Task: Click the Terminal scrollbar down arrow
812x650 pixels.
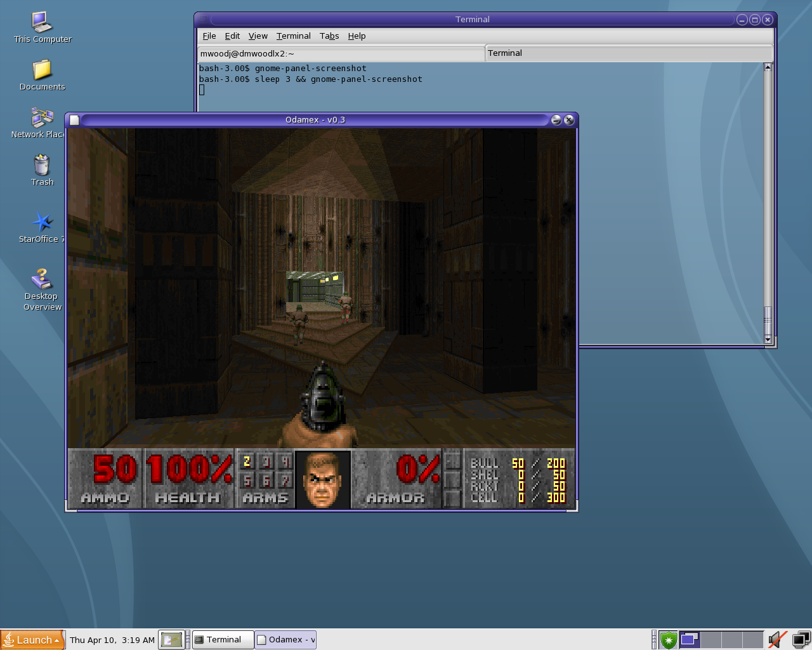Action: click(x=768, y=340)
